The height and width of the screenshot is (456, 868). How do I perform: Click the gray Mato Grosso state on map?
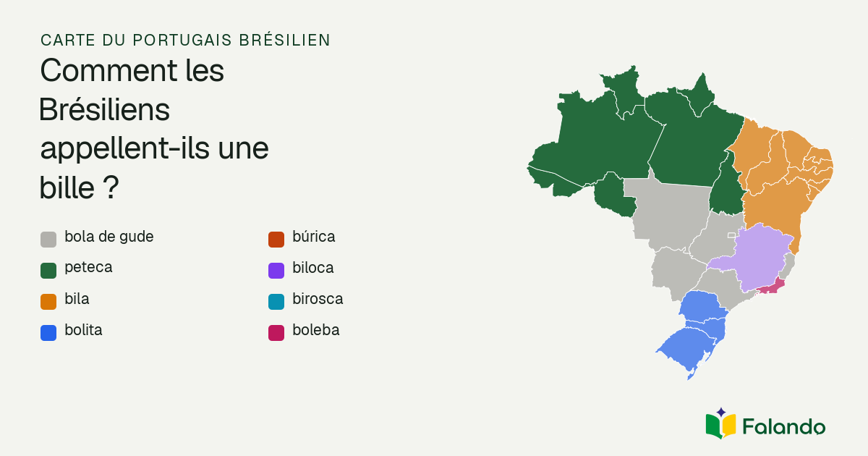click(x=669, y=210)
